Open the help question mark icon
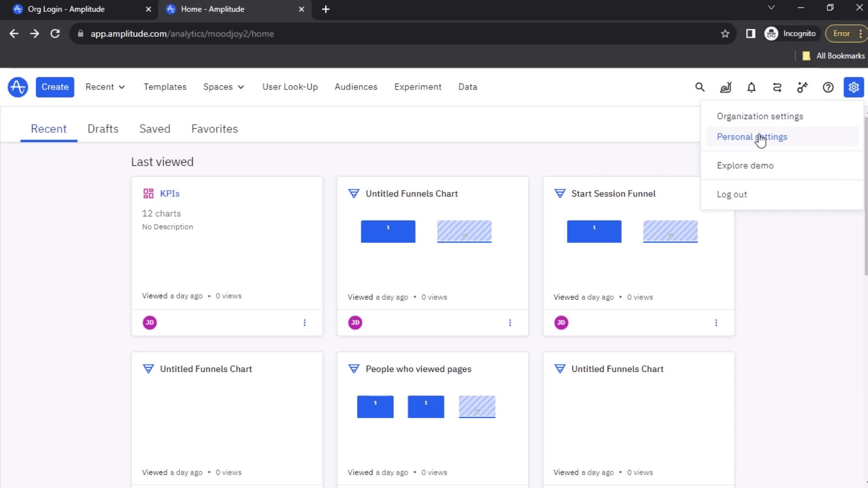The image size is (868, 488). click(828, 87)
